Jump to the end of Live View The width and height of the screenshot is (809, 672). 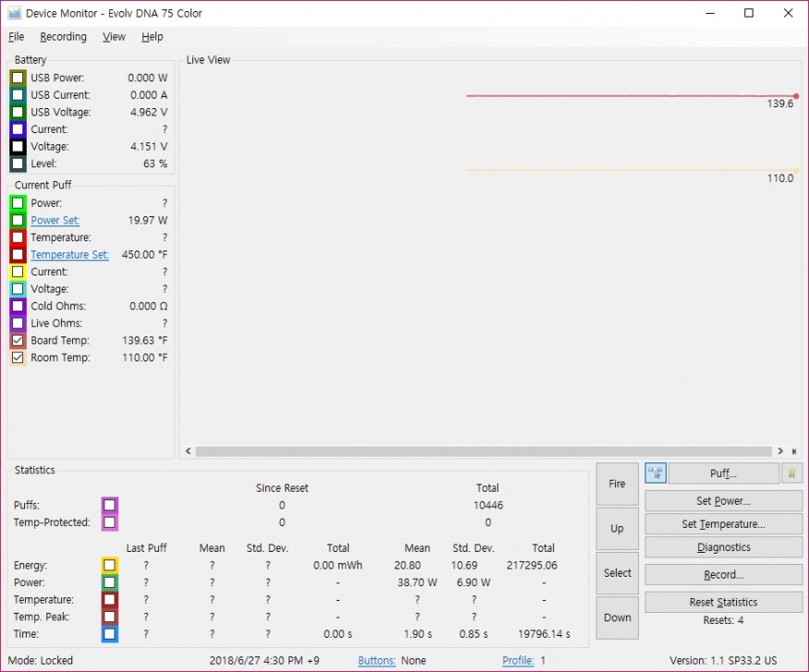pos(794,451)
